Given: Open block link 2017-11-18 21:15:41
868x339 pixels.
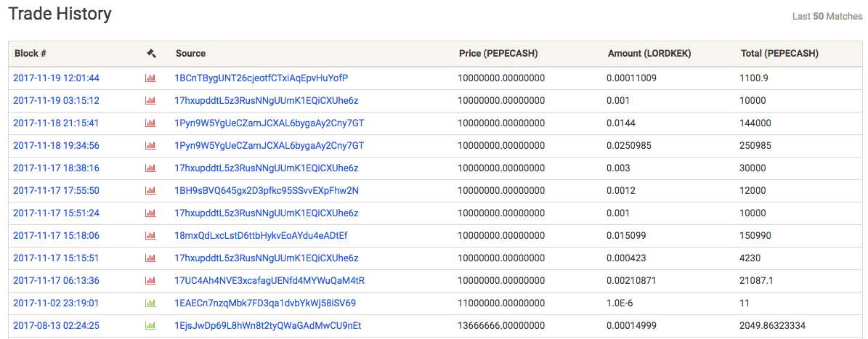Looking at the screenshot, I should click(x=57, y=123).
